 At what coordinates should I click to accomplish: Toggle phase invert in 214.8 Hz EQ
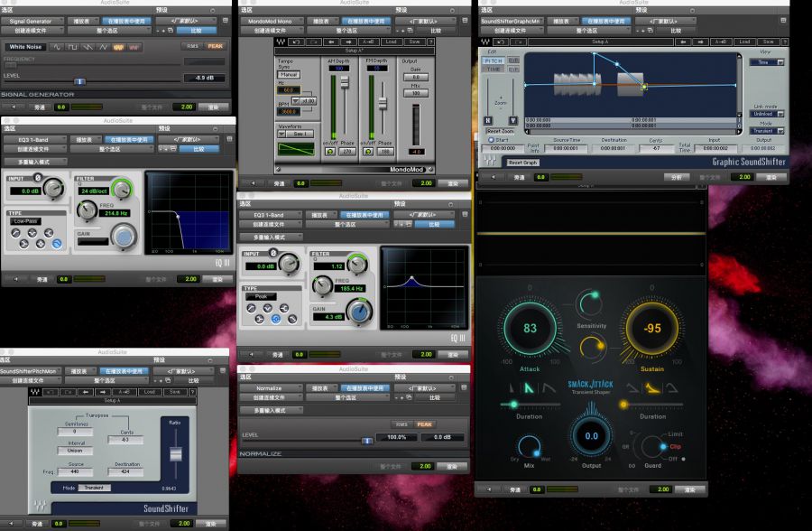(x=38, y=178)
